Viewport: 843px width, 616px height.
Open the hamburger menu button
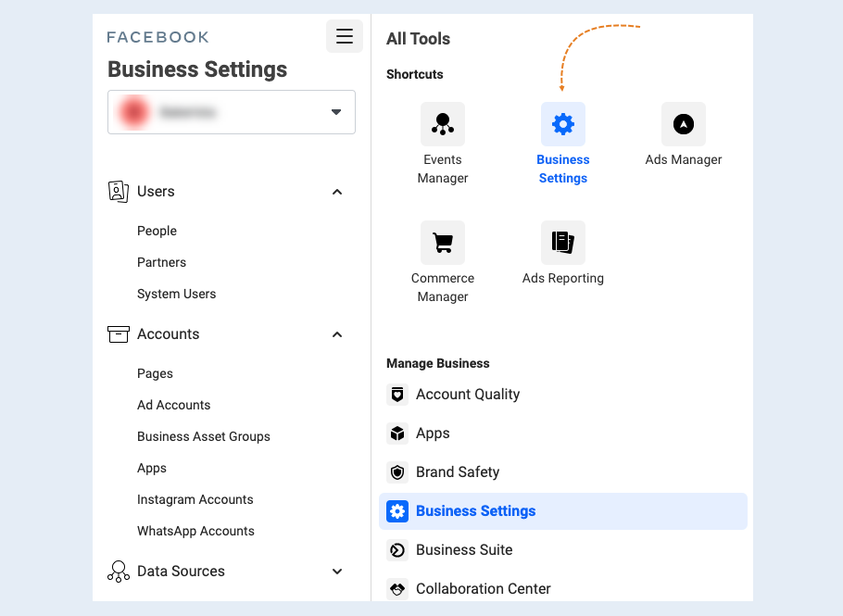(x=344, y=36)
